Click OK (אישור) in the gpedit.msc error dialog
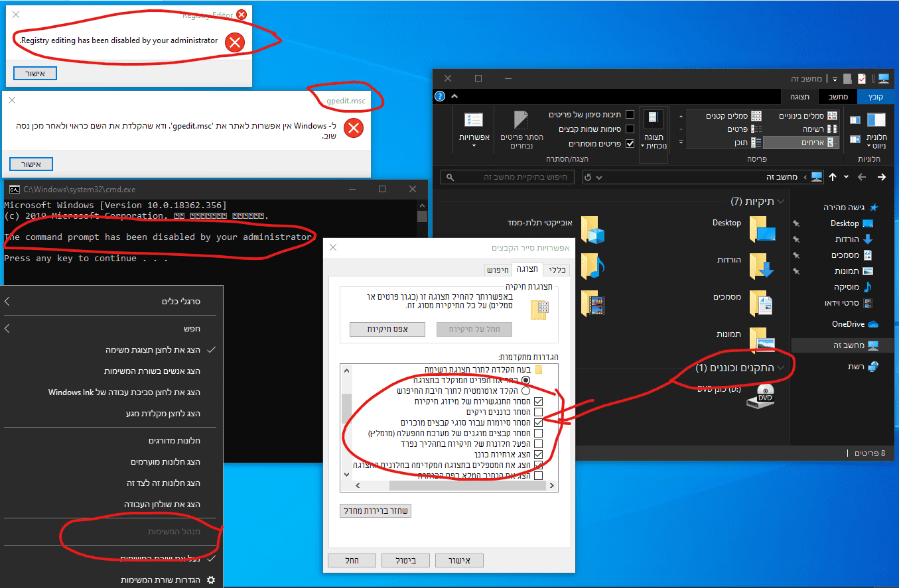Viewport: 899px width, 588px height. (x=31, y=164)
